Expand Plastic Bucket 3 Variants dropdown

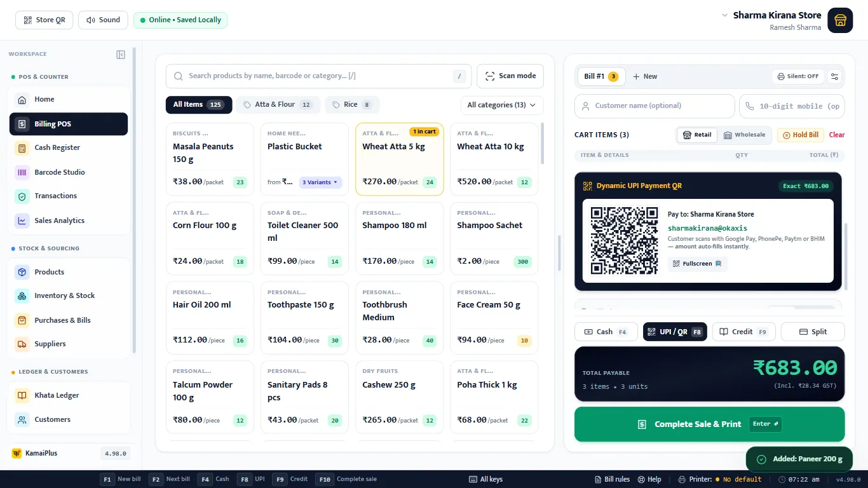point(320,182)
